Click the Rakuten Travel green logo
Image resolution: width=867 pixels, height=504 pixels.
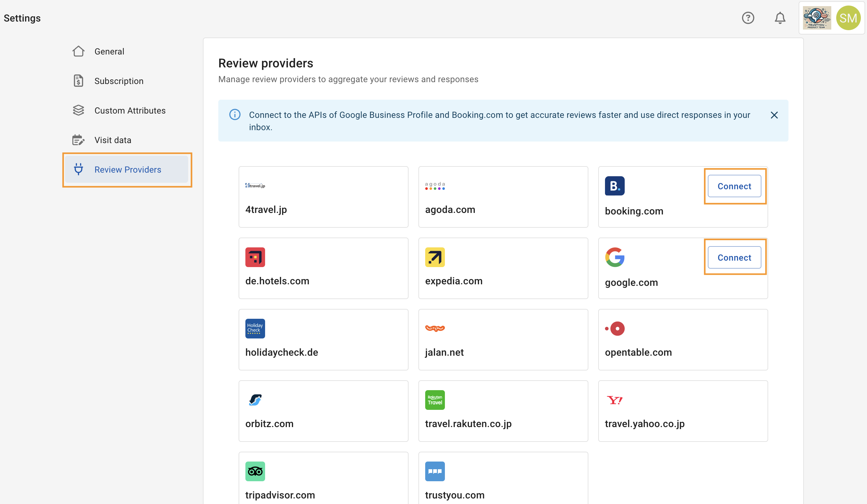pyautogui.click(x=435, y=400)
